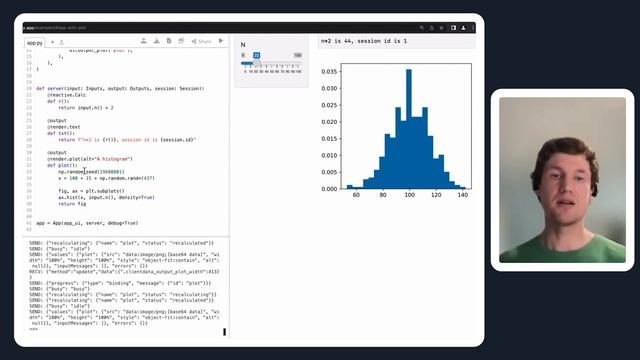Click the copy file icon in editor toolbar
This screenshot has height=360, width=640.
[x=169, y=41]
